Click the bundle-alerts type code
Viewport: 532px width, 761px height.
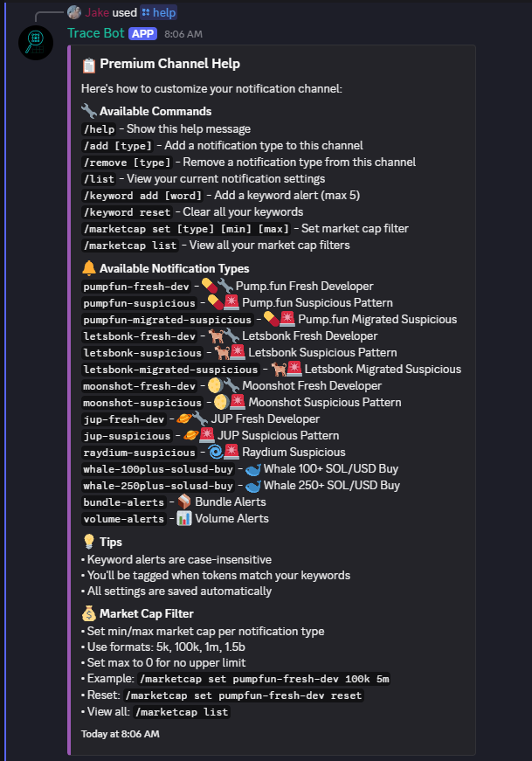point(124,502)
